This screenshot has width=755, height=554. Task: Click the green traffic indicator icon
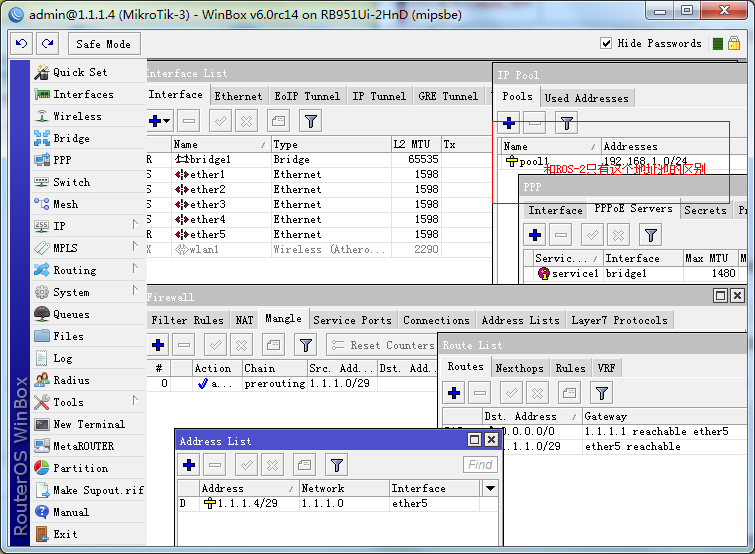pyautogui.click(x=717, y=44)
